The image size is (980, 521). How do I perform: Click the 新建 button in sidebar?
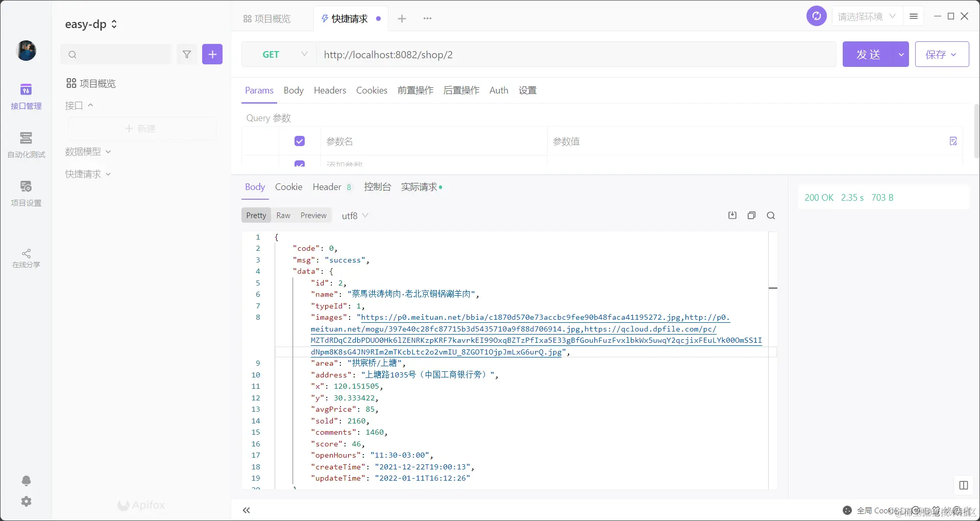pos(141,129)
